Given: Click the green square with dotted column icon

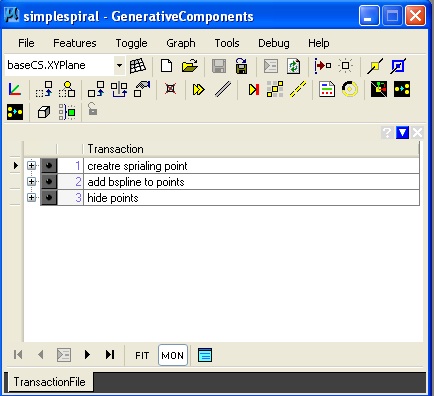Looking at the screenshot, I should tap(67, 112).
